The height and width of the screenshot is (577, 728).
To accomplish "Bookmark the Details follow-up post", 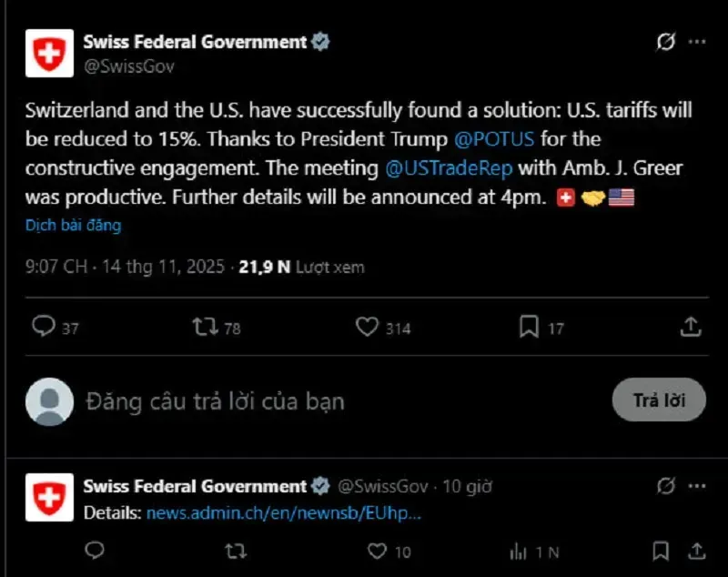I will (x=661, y=551).
